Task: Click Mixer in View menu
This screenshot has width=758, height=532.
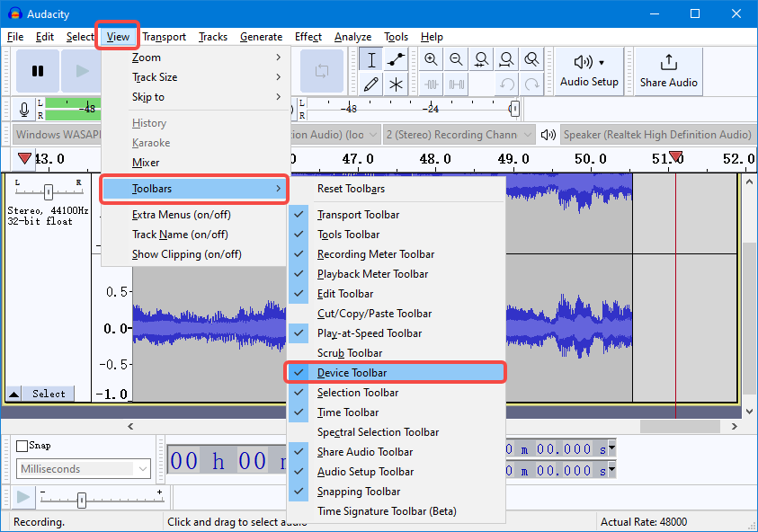Action: (195, 163)
